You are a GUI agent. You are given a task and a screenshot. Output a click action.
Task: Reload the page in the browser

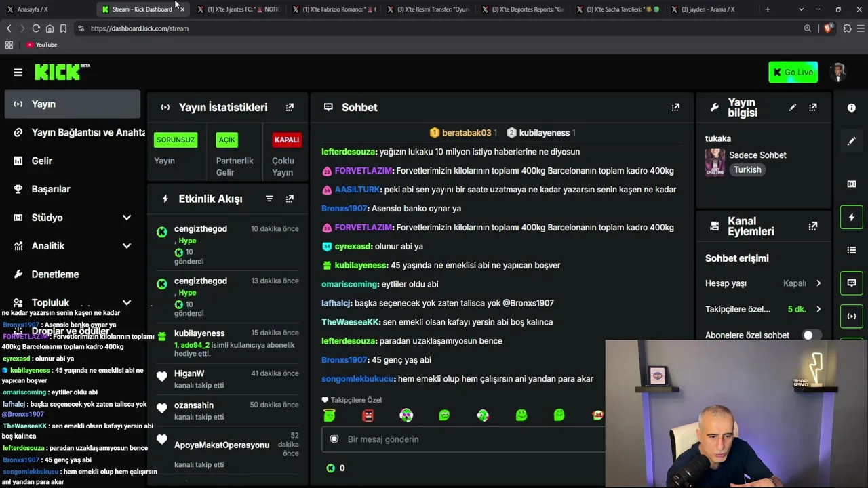[36, 28]
